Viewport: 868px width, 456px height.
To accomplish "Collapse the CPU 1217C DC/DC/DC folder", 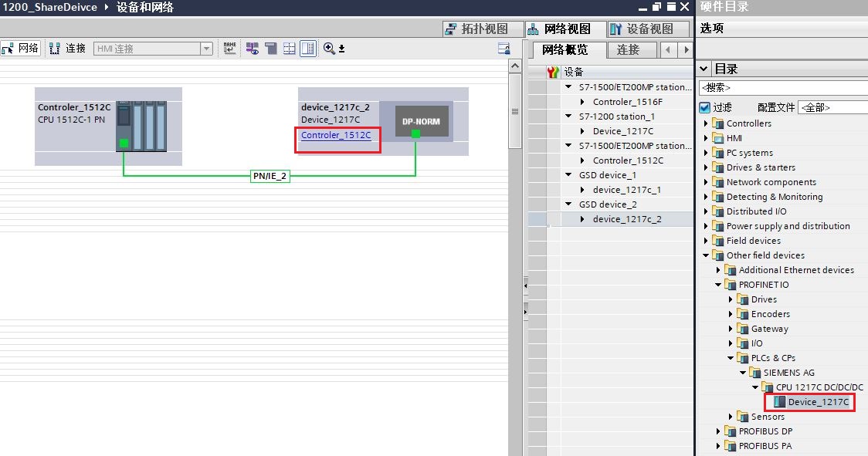I will click(755, 387).
